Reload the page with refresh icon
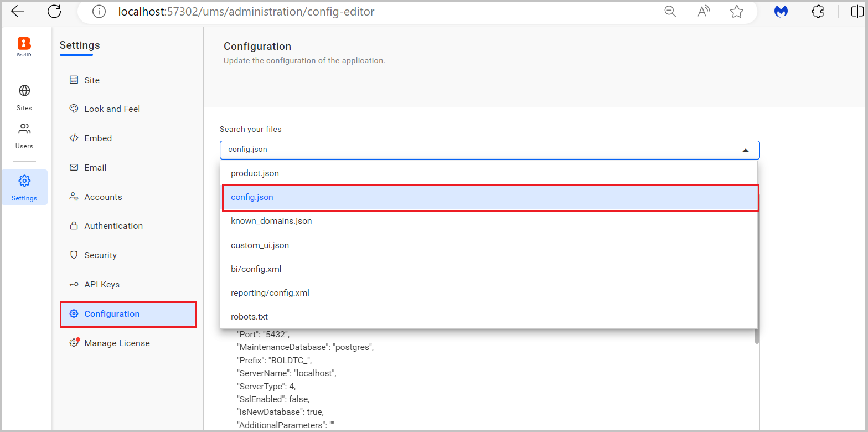868x432 pixels. 54,11
